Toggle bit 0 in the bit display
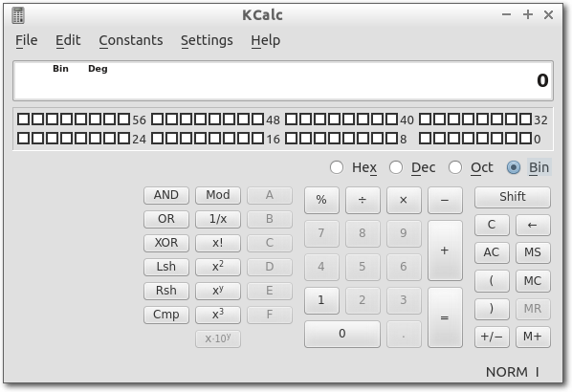 pyautogui.click(x=526, y=139)
